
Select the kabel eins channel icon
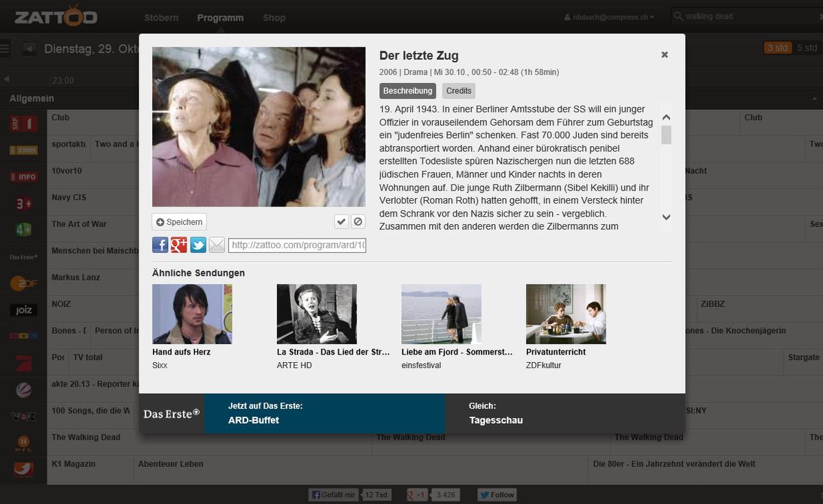23,470
